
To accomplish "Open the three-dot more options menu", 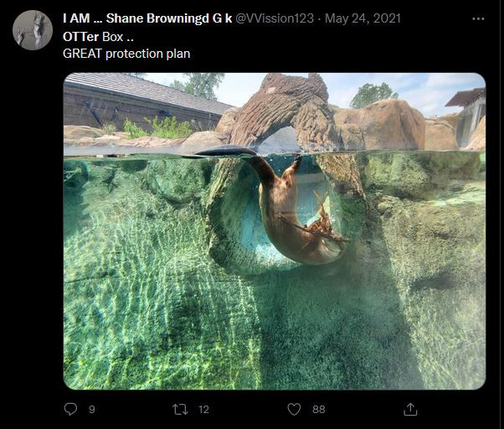I will pos(478,18).
